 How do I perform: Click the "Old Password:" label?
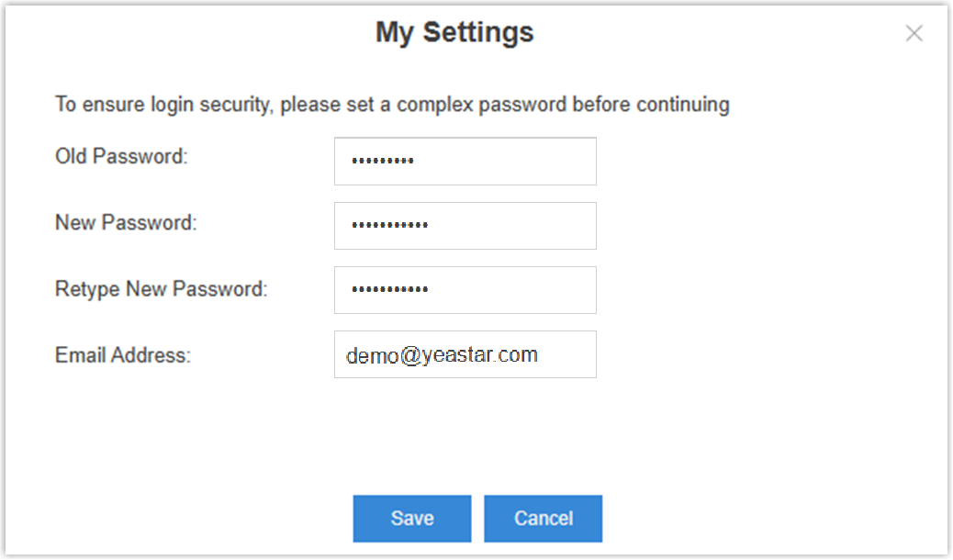pyautogui.click(x=121, y=157)
